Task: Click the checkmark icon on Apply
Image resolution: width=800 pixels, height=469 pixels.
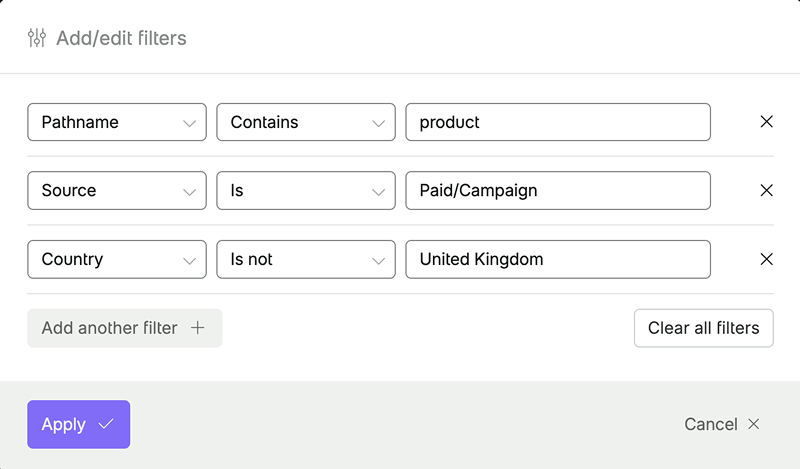Action: tap(106, 424)
